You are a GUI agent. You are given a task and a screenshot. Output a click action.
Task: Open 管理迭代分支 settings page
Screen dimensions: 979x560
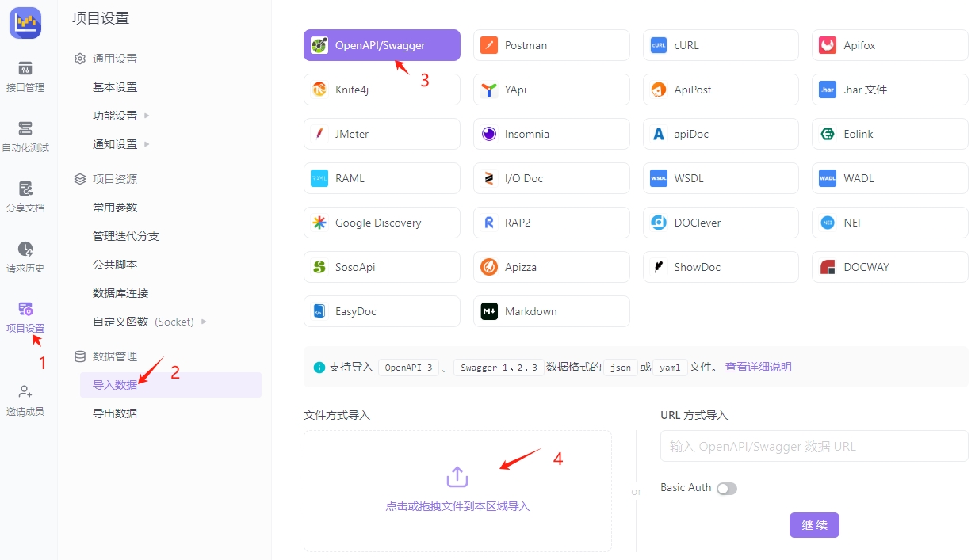point(126,236)
